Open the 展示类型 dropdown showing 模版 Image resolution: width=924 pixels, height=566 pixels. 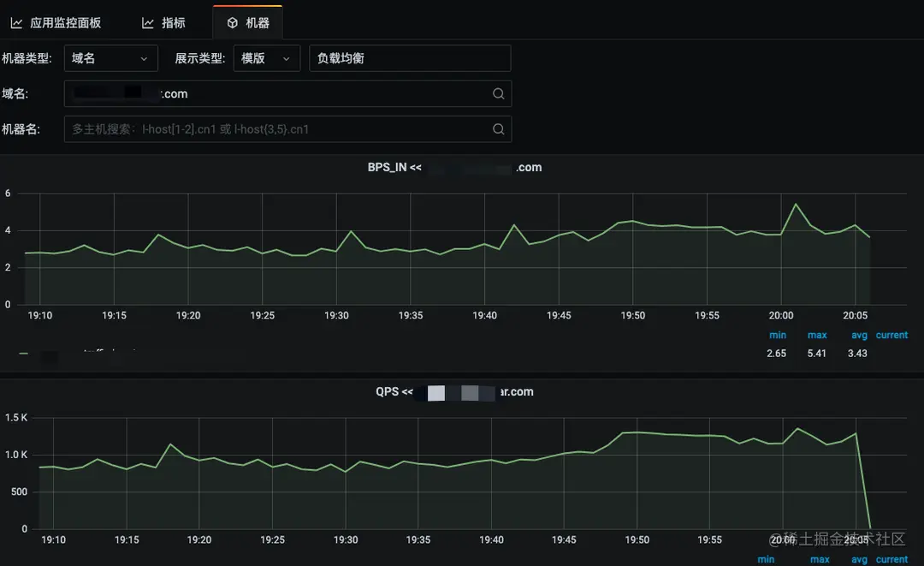pos(267,58)
